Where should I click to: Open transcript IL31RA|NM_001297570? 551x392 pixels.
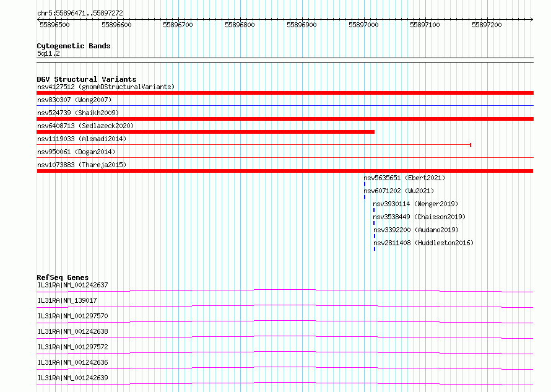[x=72, y=316]
